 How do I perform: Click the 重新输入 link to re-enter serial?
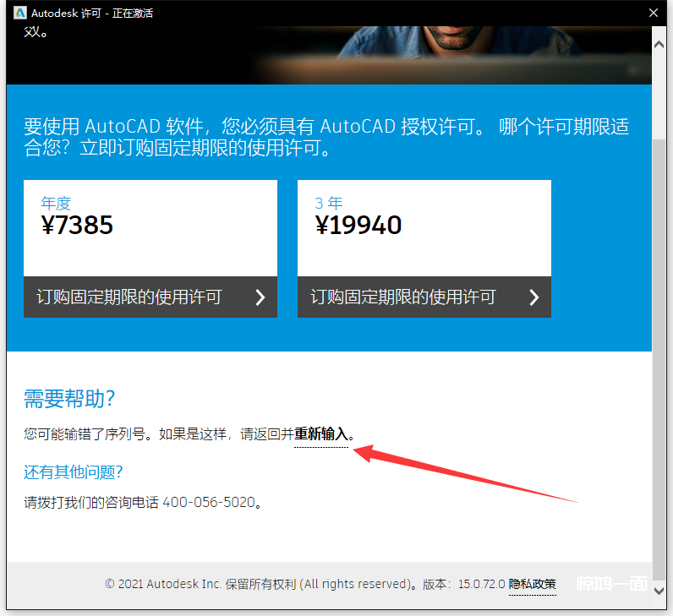point(321,434)
